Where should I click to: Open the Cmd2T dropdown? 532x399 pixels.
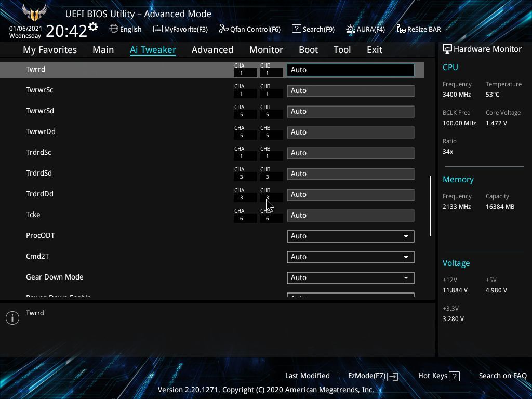tap(351, 257)
